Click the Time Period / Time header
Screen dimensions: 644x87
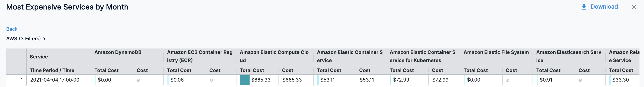52,70
